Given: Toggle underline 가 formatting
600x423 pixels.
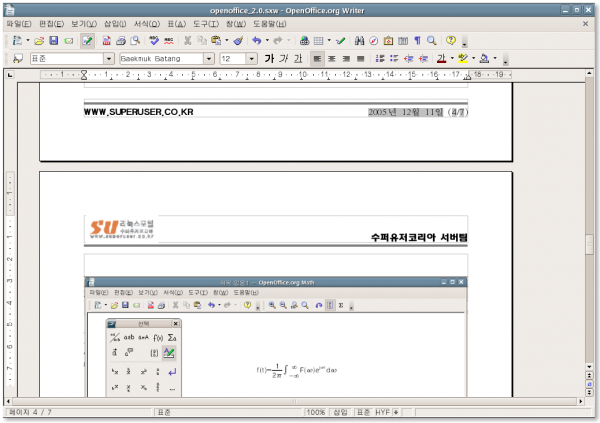Looking at the screenshot, I should tap(298, 59).
